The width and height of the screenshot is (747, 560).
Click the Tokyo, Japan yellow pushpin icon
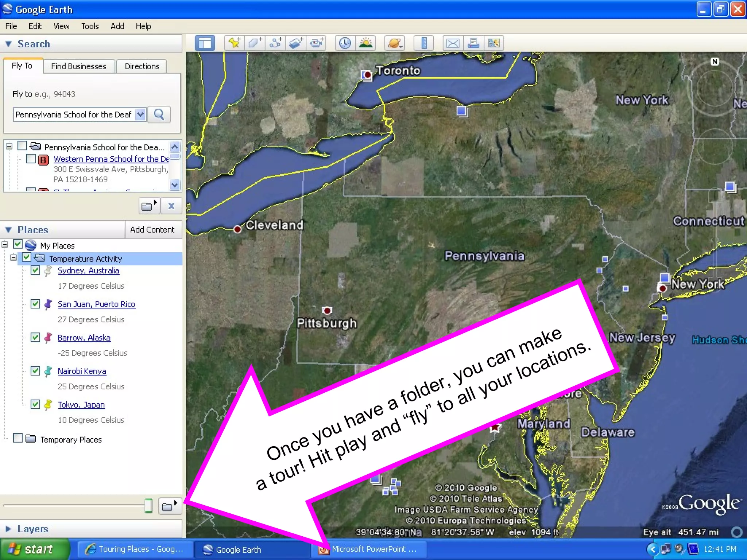point(48,405)
